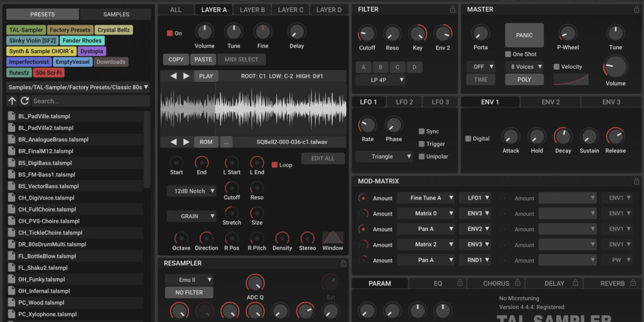Screen dimensions: 644x322
Task: Open the LP 4P filter type dropdown
Action: 380,80
